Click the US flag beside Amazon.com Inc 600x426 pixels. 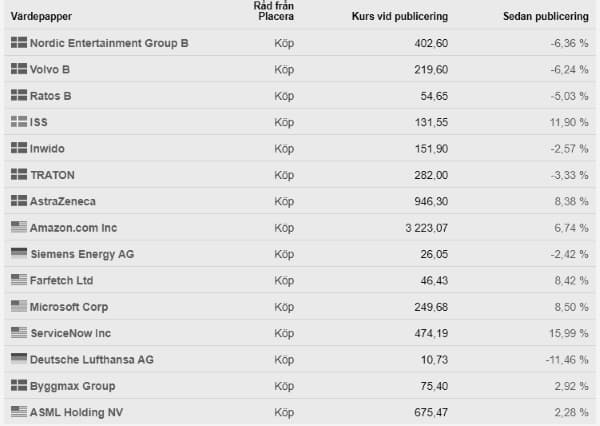(x=19, y=227)
